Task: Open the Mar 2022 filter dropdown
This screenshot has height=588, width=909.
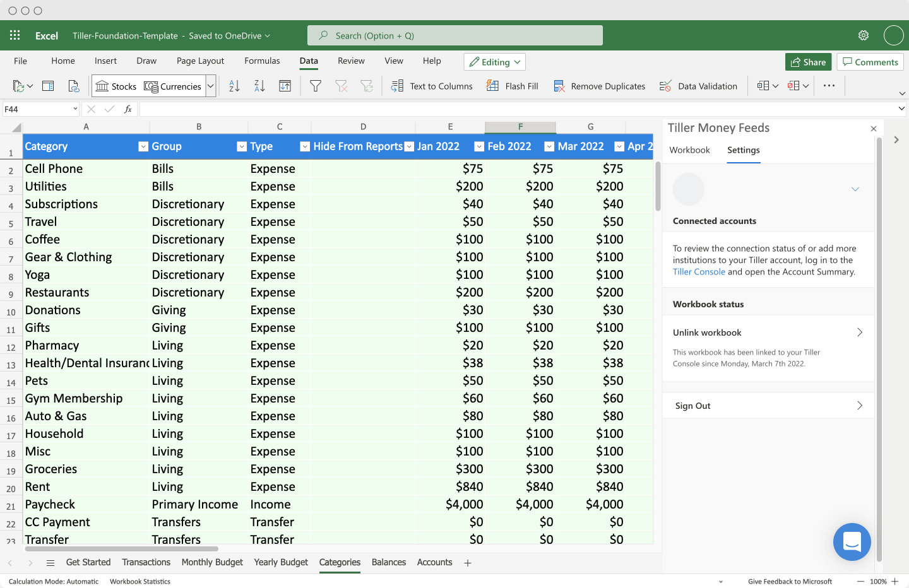Action: [x=619, y=146]
